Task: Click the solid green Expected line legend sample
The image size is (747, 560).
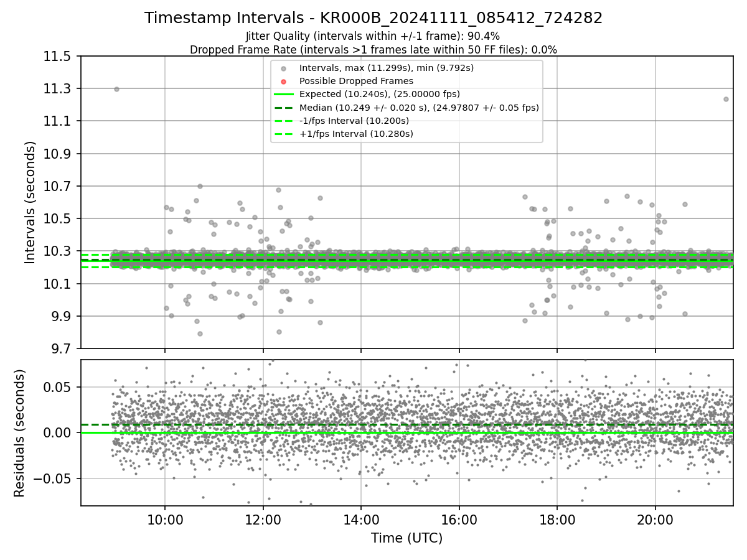Action: [x=283, y=95]
